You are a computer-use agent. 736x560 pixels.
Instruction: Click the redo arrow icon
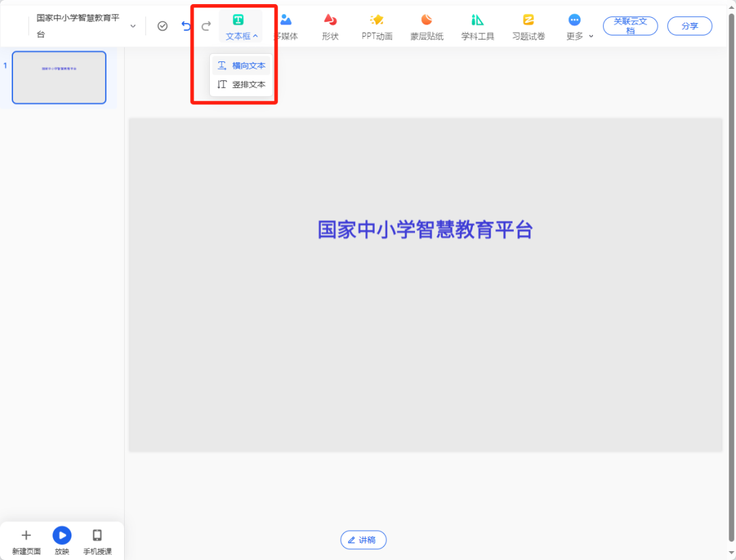(x=206, y=25)
